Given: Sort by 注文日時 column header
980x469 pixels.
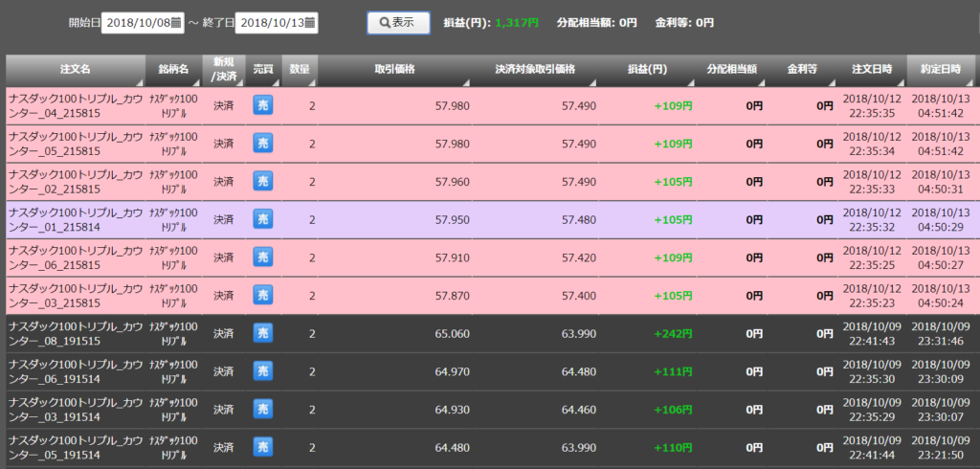Looking at the screenshot, I should click(872, 70).
